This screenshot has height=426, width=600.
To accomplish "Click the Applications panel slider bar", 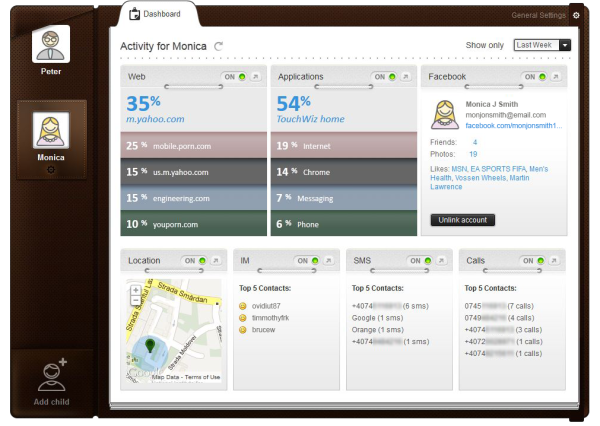I will pos(344,87).
